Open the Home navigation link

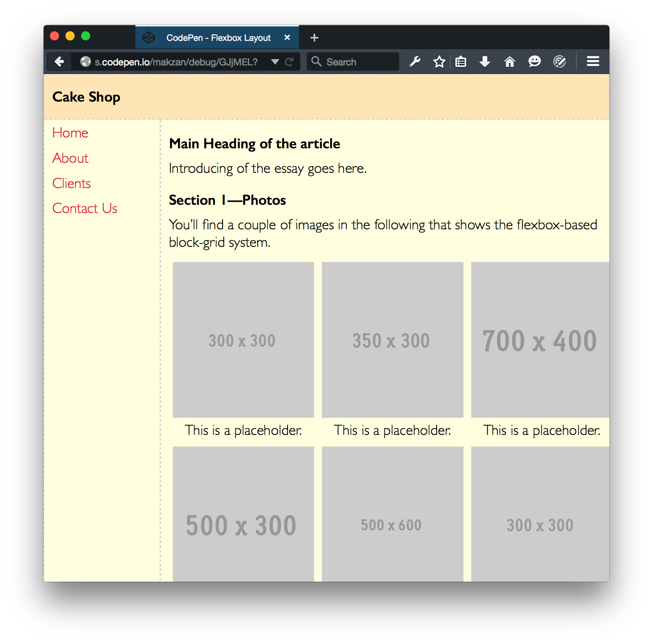(x=70, y=133)
